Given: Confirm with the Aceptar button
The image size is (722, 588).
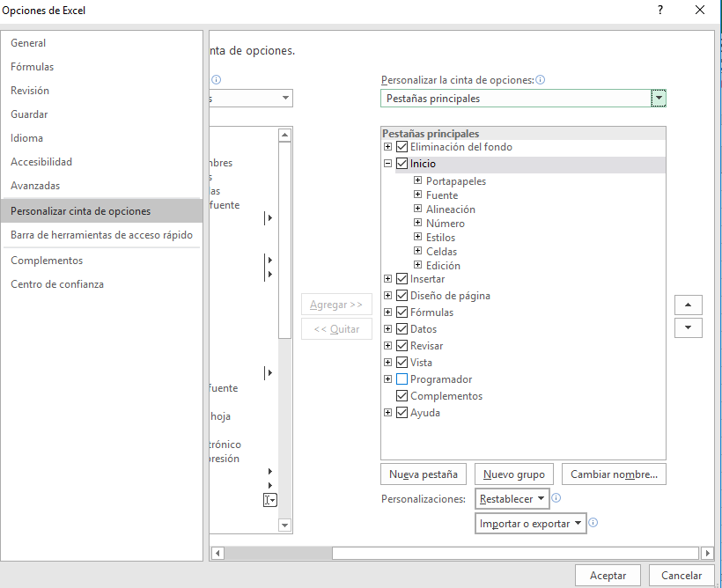Looking at the screenshot, I should (x=608, y=576).
